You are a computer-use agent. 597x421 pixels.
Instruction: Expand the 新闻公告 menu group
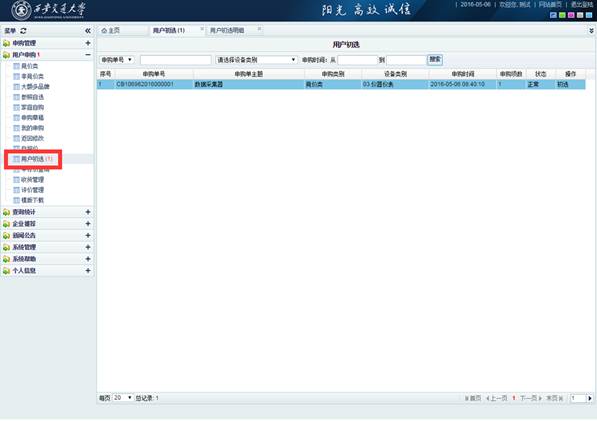pyautogui.click(x=88, y=236)
